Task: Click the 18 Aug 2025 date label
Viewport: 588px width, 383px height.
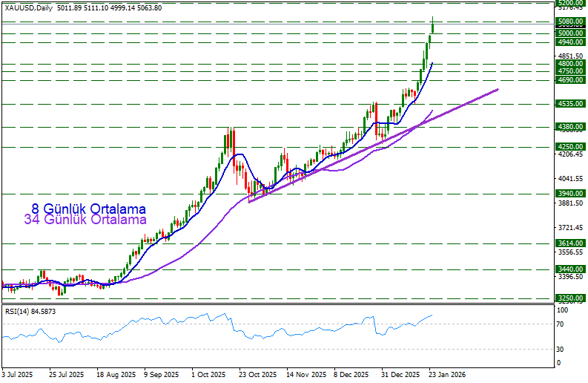Action: coord(114,375)
